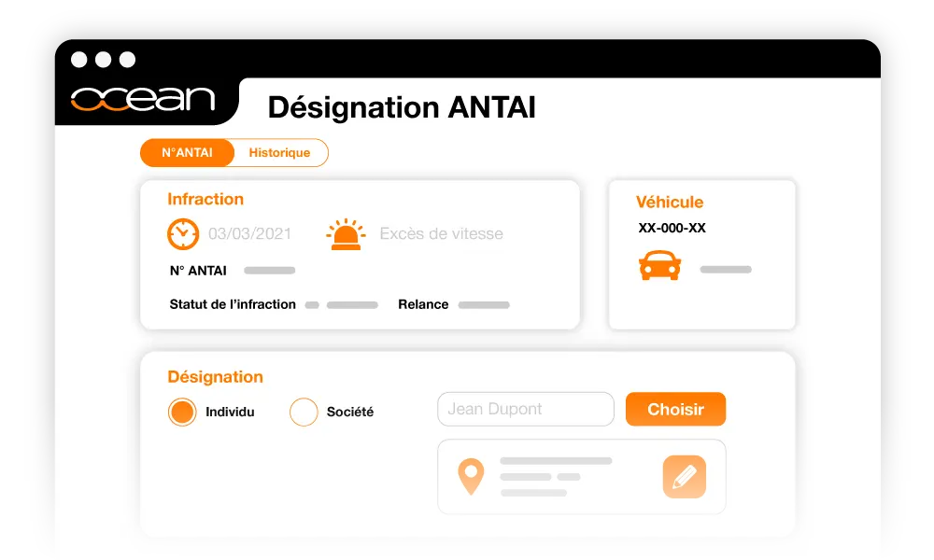Click the pencil edit address button
This screenshot has height=560, width=934.
(x=685, y=477)
